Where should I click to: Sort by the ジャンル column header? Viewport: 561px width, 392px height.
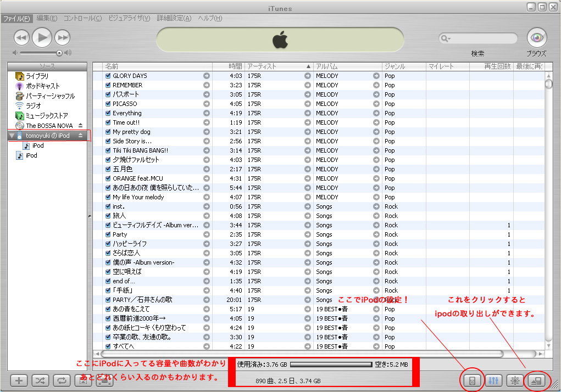point(404,66)
